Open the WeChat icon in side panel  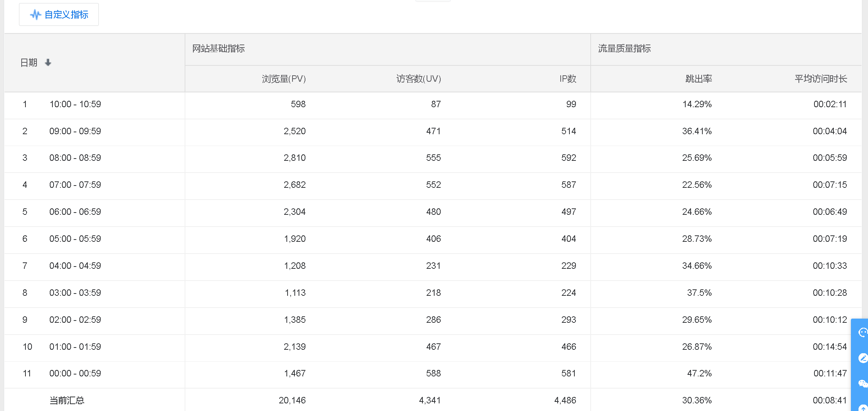click(863, 383)
